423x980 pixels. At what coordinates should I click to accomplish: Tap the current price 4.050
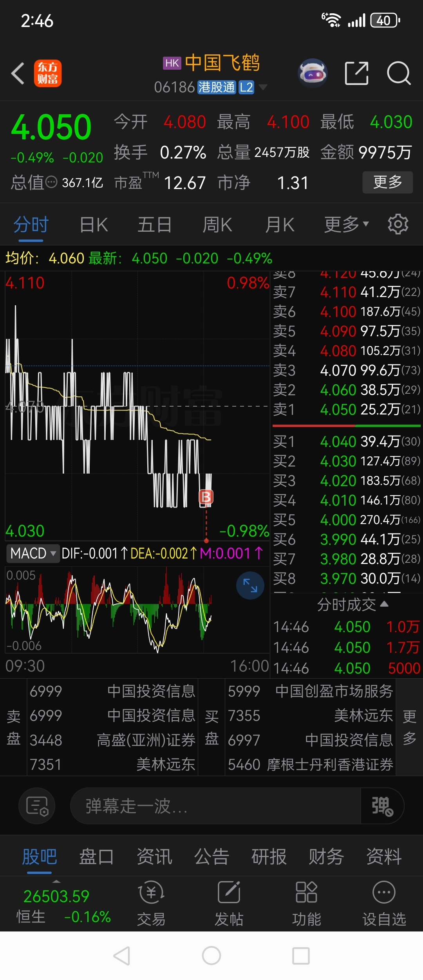click(51, 127)
